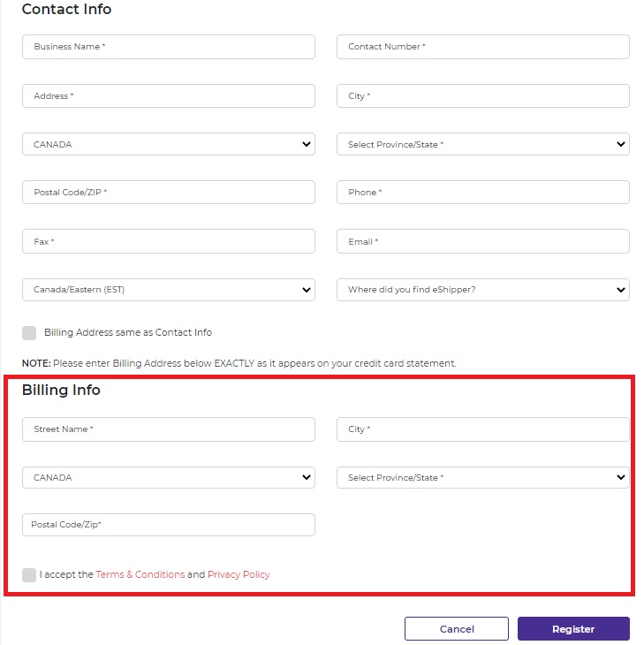Focus the Business Name field

168,47
